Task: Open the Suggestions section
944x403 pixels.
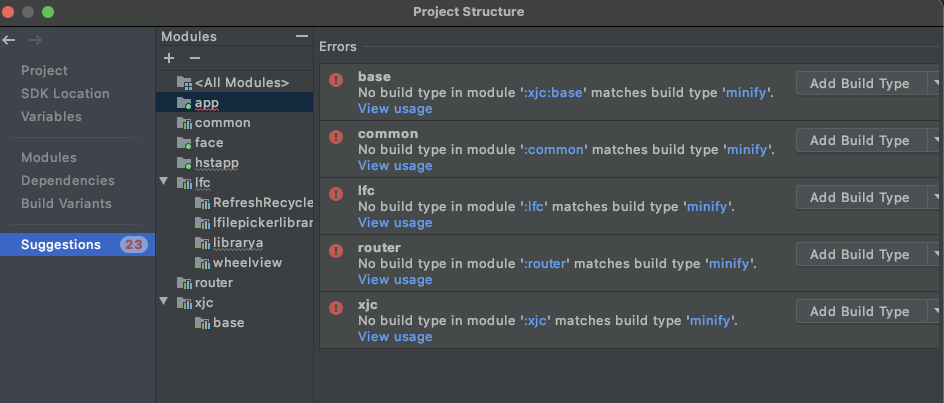Action: [x=61, y=244]
